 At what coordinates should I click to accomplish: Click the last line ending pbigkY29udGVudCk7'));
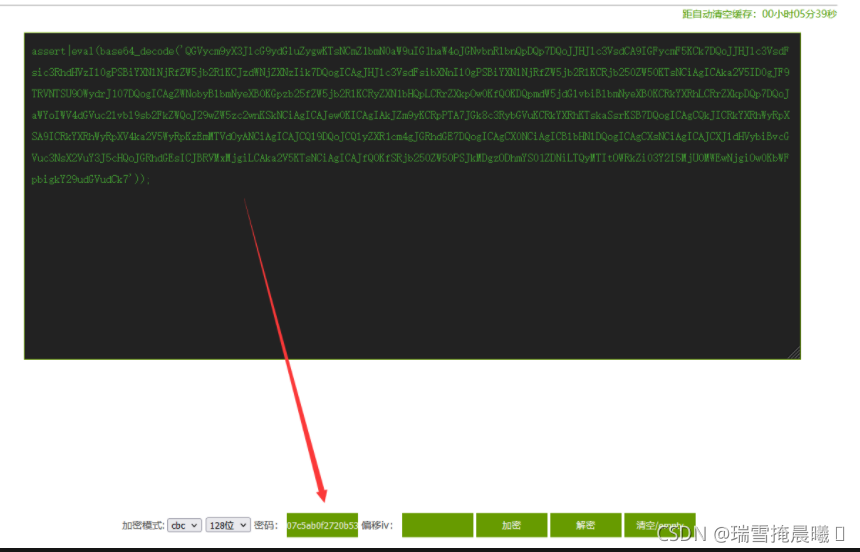pos(90,179)
